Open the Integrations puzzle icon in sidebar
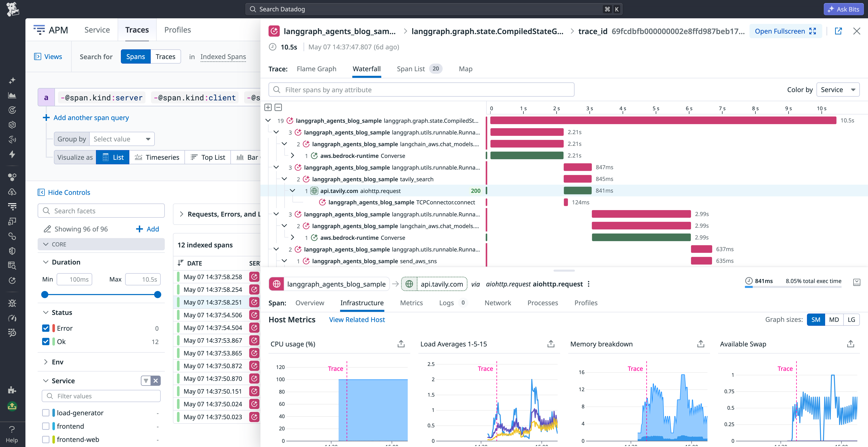The height and width of the screenshot is (447, 868). click(x=12, y=390)
